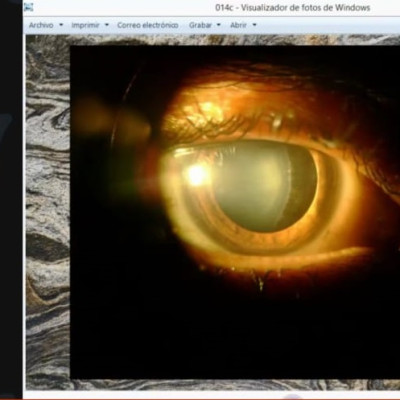The image size is (400, 400).
Task: Click the window title '014c - Visualizador de fotos'
Action: coord(292,7)
